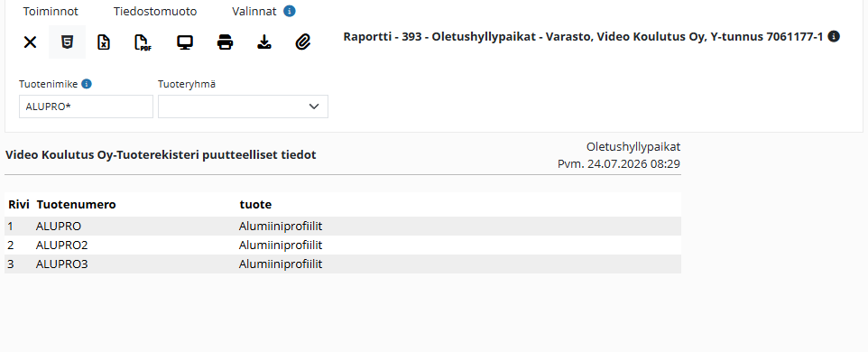Open the info icon next to Tuotenimike
The image size is (868, 352).
[87, 84]
